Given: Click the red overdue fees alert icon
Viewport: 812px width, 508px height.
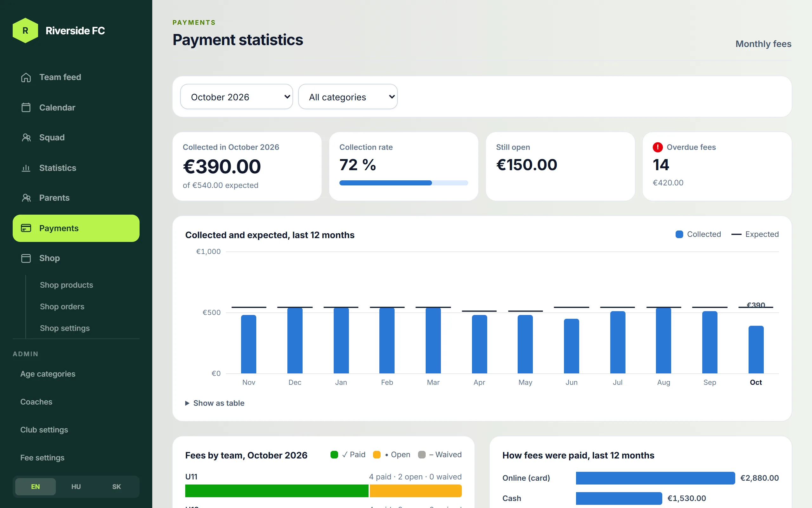Looking at the screenshot, I should [658, 147].
